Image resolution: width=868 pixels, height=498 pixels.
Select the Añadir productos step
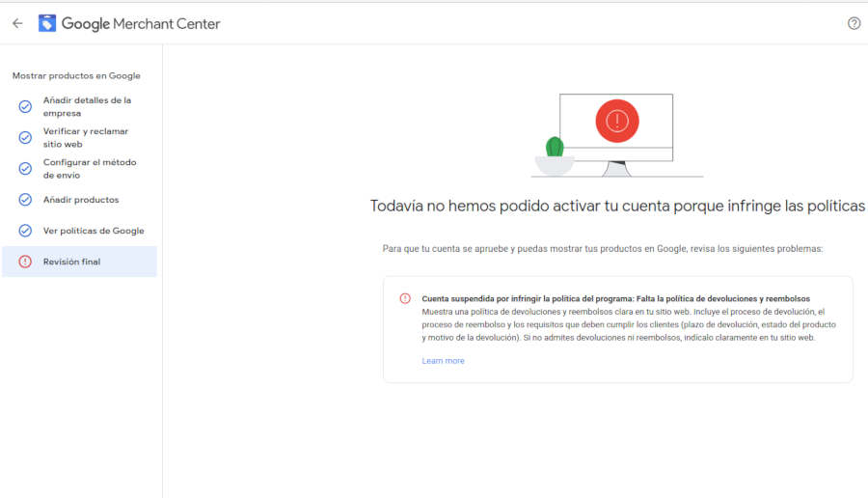pos(79,200)
